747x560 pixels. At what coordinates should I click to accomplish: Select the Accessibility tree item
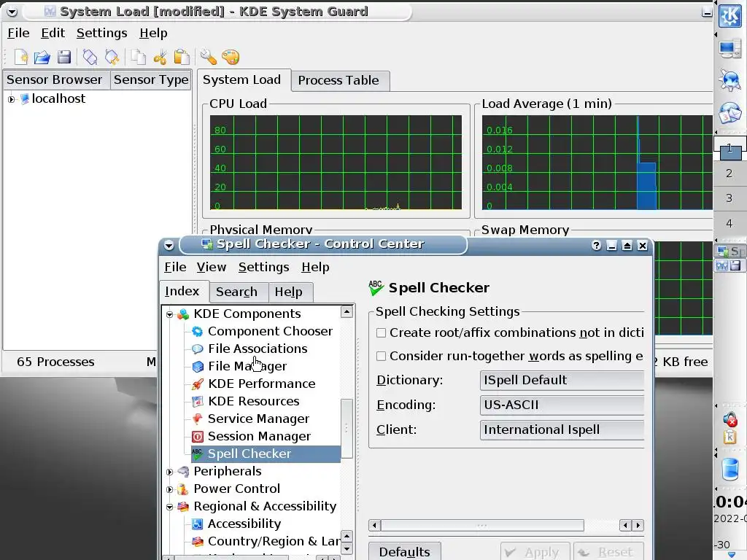coord(244,524)
